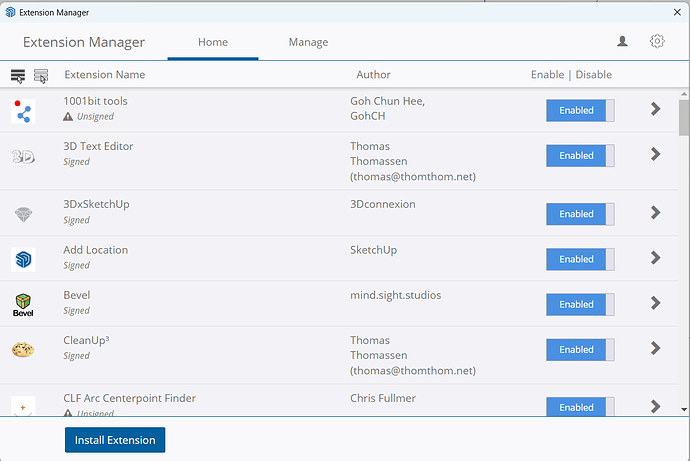
Task: Open the user account profile icon
Action: 623,42
